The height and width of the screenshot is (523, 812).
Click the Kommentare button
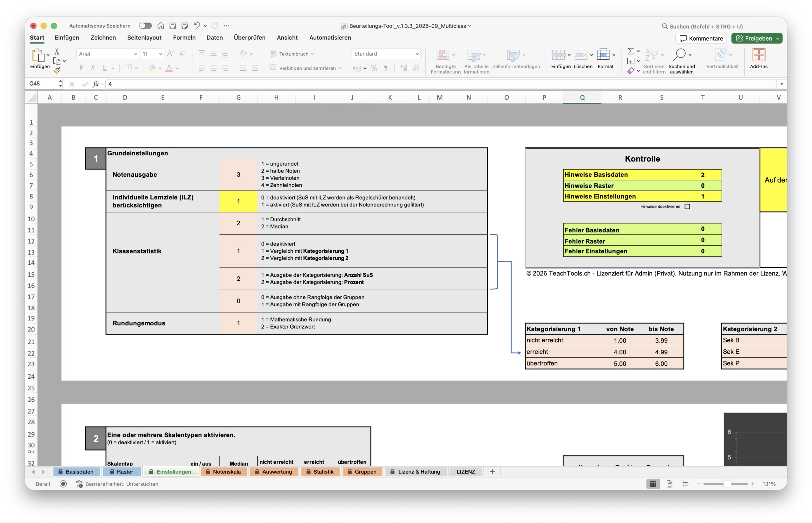point(701,38)
